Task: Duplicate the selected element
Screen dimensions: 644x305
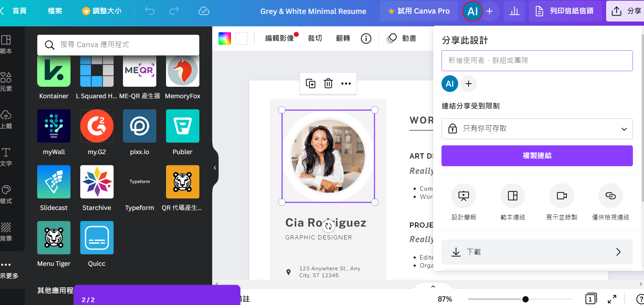Action: (310, 84)
